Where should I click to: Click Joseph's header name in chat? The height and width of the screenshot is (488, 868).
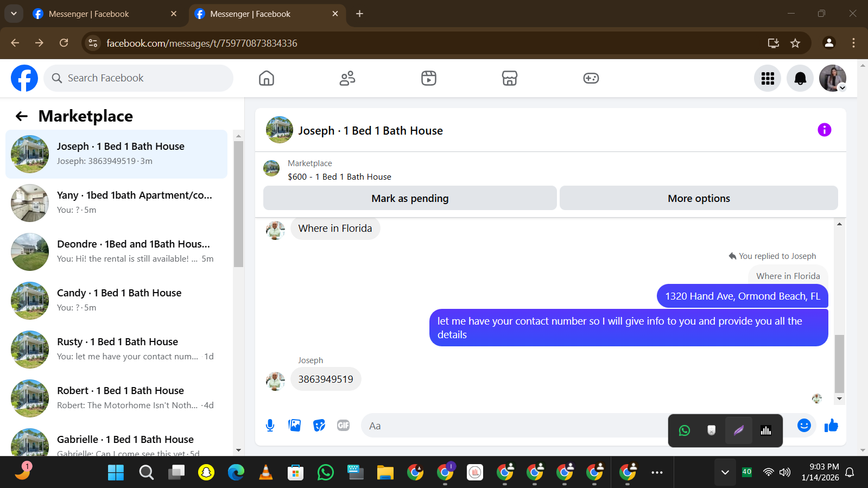point(370,130)
